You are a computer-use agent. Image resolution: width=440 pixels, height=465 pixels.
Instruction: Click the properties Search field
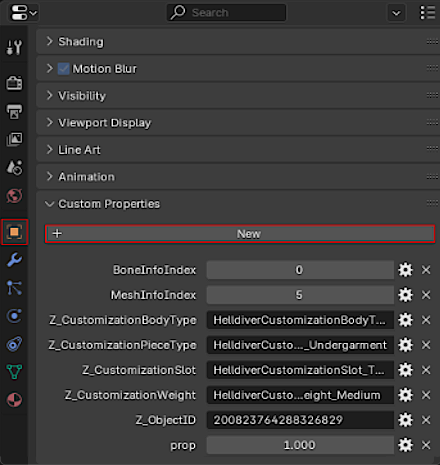[x=226, y=13]
